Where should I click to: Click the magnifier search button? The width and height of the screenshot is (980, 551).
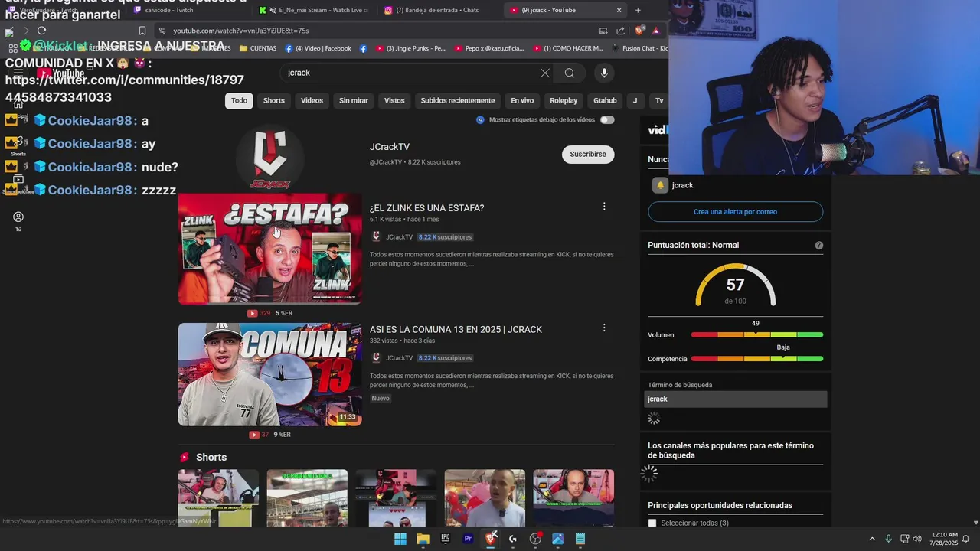pyautogui.click(x=570, y=73)
